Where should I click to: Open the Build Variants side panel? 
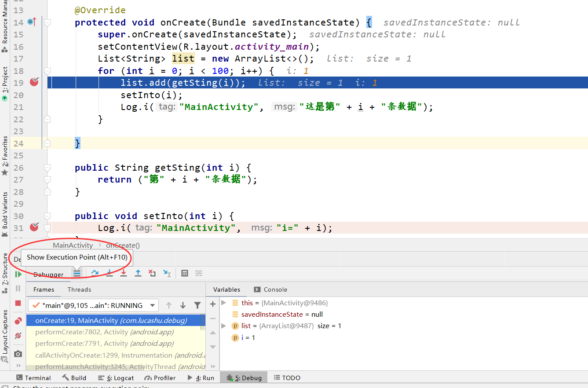tap(5, 214)
